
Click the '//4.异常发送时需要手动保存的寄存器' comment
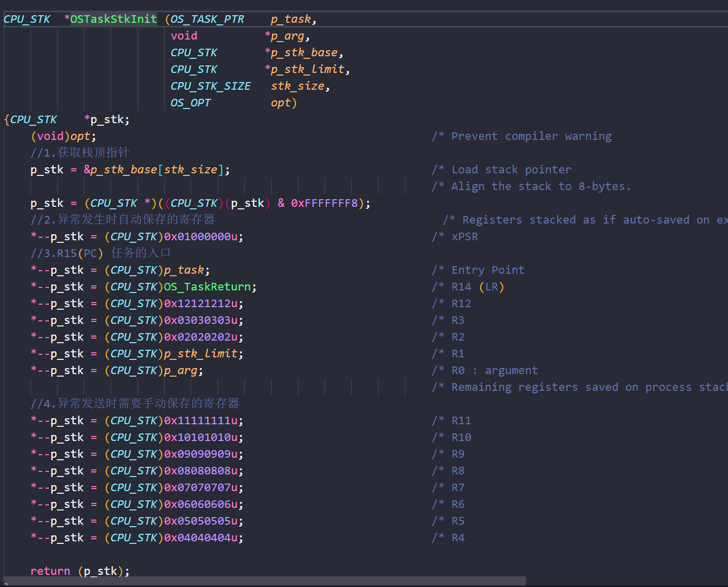(x=135, y=403)
